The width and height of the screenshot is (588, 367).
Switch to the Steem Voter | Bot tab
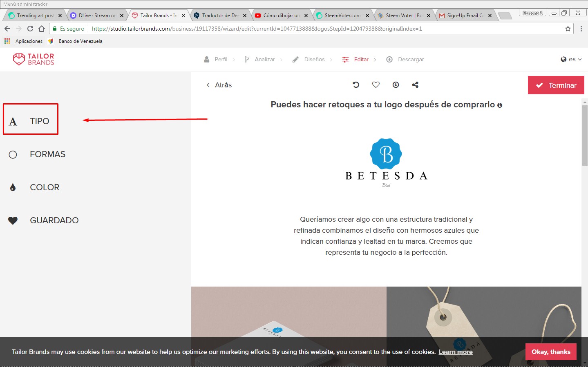[404, 16]
